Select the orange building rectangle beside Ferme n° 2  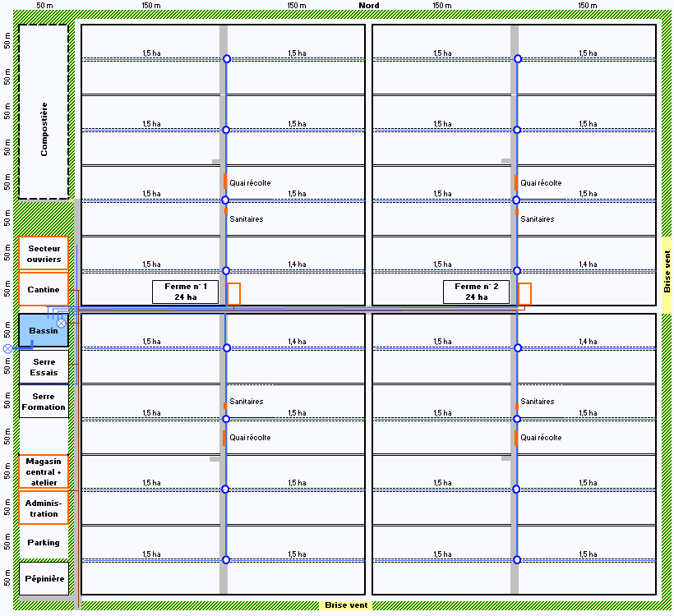click(524, 294)
